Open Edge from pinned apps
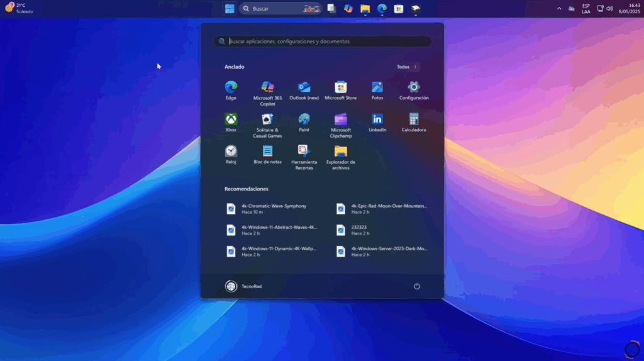 point(231,91)
